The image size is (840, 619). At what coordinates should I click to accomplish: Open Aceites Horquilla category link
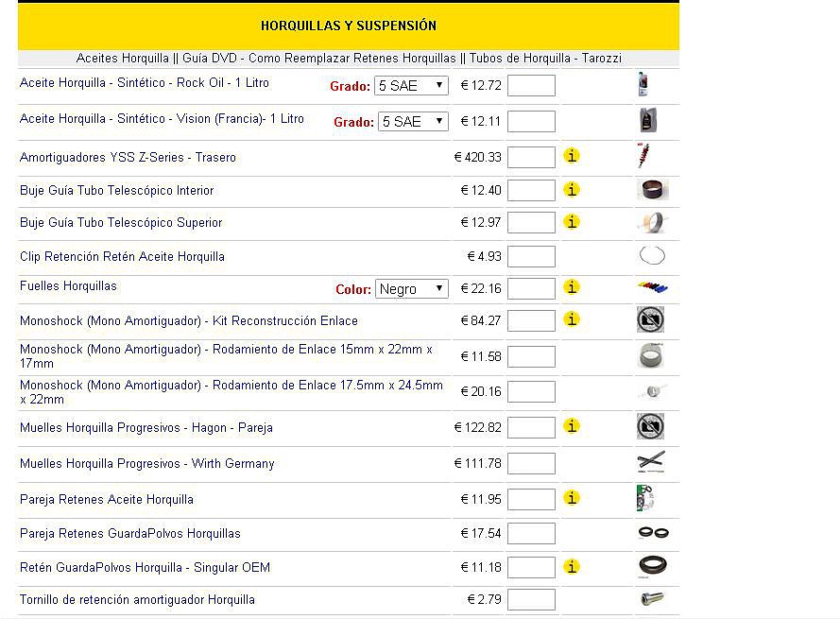pos(123,58)
